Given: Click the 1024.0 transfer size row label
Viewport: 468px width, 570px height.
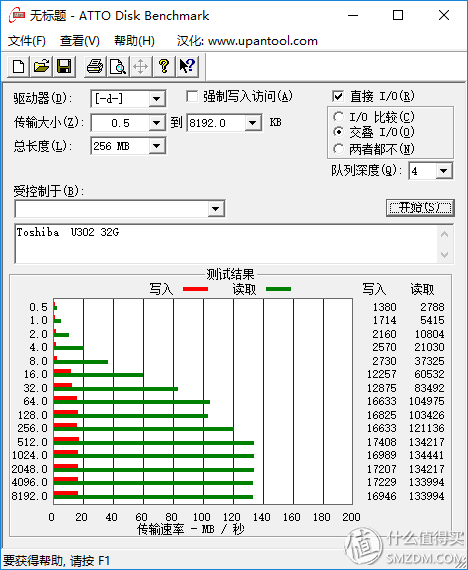Looking at the screenshot, I should coord(29,455).
